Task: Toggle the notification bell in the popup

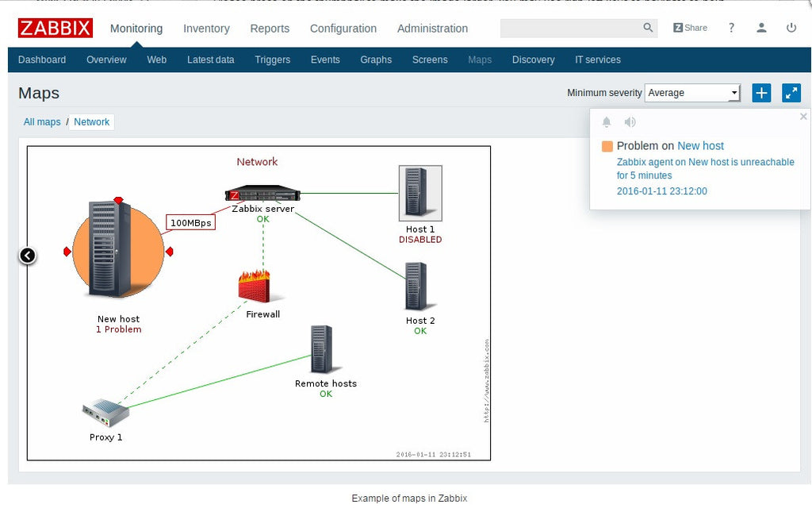Action: [606, 122]
